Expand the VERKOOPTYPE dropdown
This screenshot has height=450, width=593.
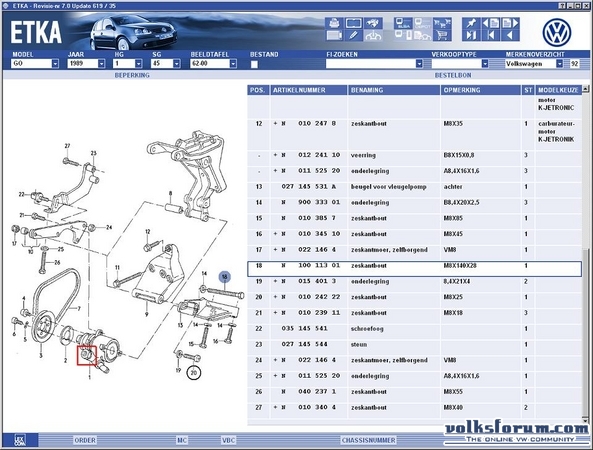point(485,64)
